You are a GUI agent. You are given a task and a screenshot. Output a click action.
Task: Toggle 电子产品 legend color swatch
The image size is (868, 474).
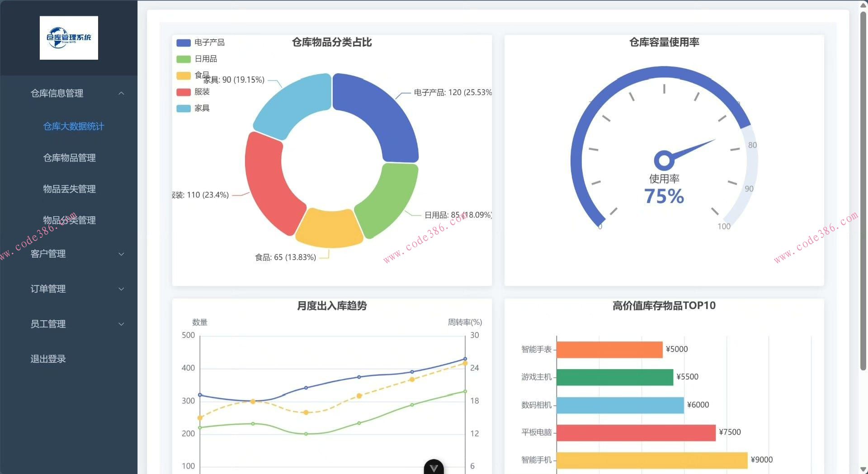click(184, 43)
